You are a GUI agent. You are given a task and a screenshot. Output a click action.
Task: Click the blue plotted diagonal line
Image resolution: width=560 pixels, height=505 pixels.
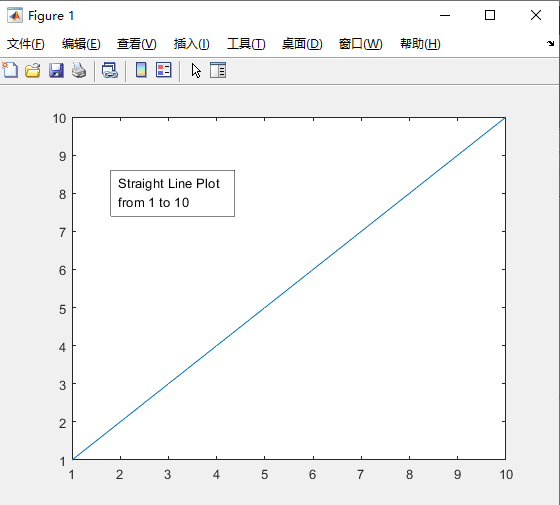click(x=289, y=288)
